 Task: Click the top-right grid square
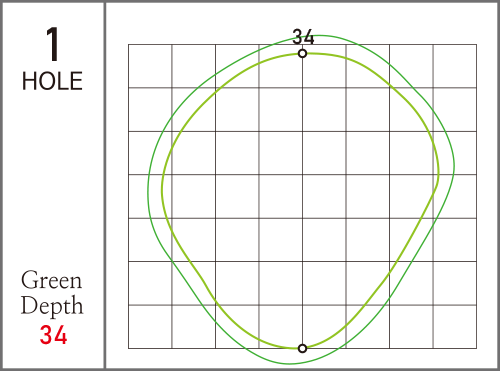455,66
